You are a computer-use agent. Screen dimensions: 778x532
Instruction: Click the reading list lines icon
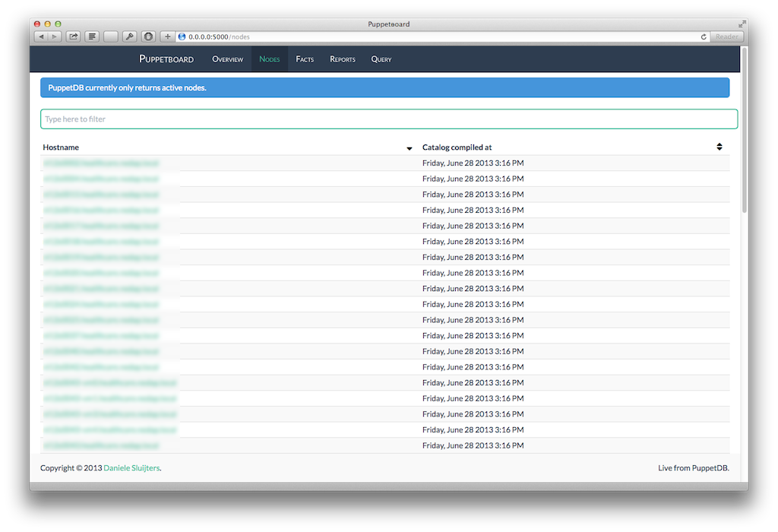pos(92,36)
